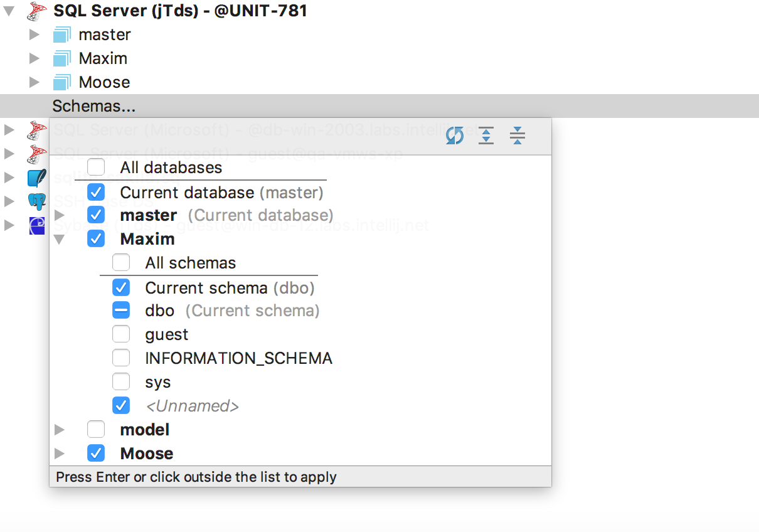Click the SQLite feather data source icon
This screenshot has width=759, height=532.
(37, 178)
